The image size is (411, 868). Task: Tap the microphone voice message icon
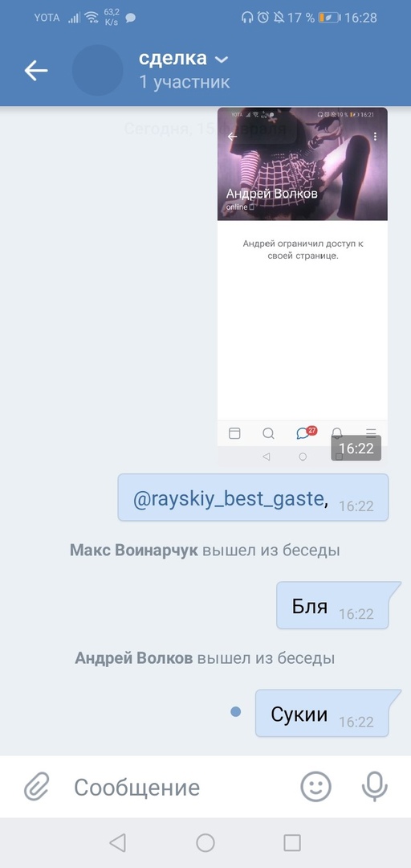[x=375, y=787]
